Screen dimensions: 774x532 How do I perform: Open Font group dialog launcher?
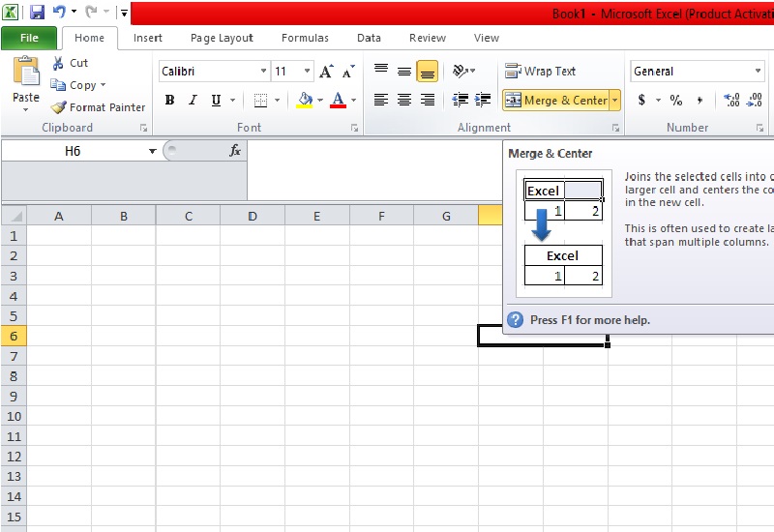click(x=354, y=128)
